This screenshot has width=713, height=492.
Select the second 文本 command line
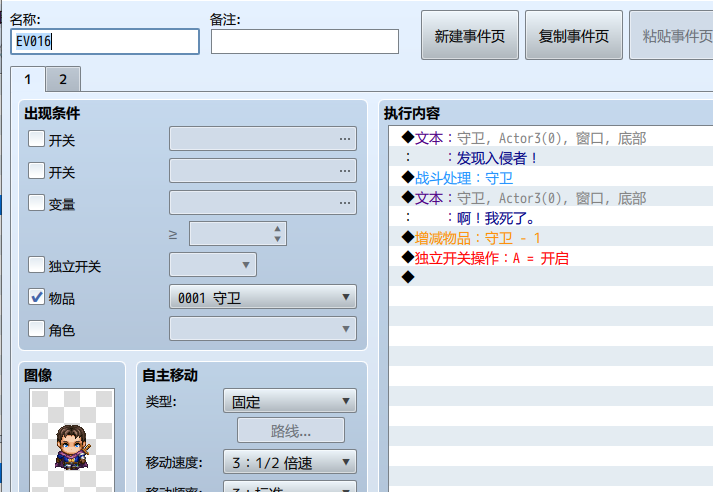click(551, 197)
